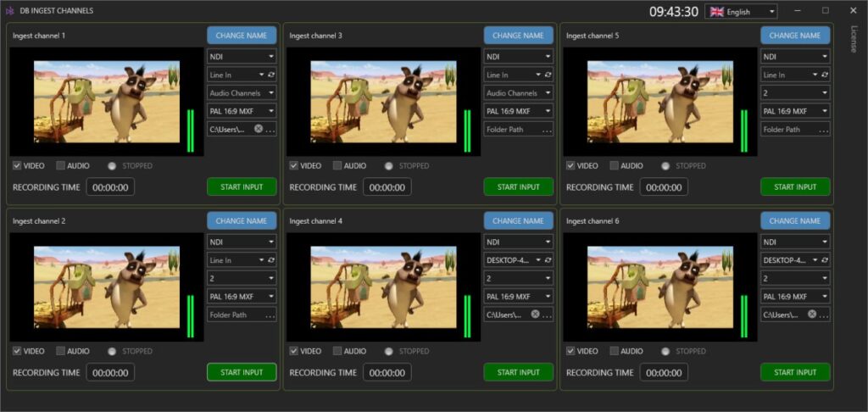The width and height of the screenshot is (868, 412).
Task: Open audio channels dropdown in channel 5
Action: [x=795, y=93]
